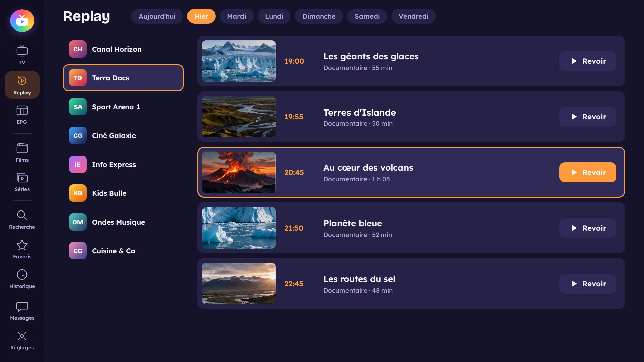Screen dimensions: 644x362
Task: Select the CC Cuisine & Co badge
Action: pyautogui.click(x=78, y=251)
